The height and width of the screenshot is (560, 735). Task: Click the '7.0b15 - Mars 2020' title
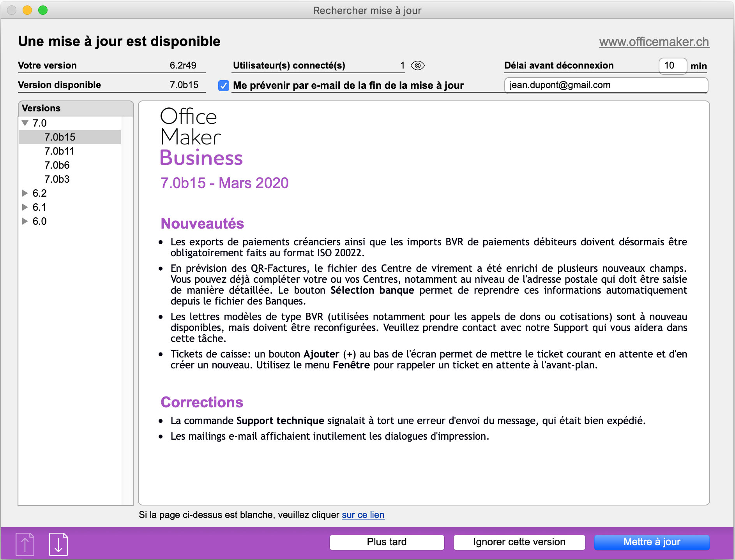click(224, 183)
